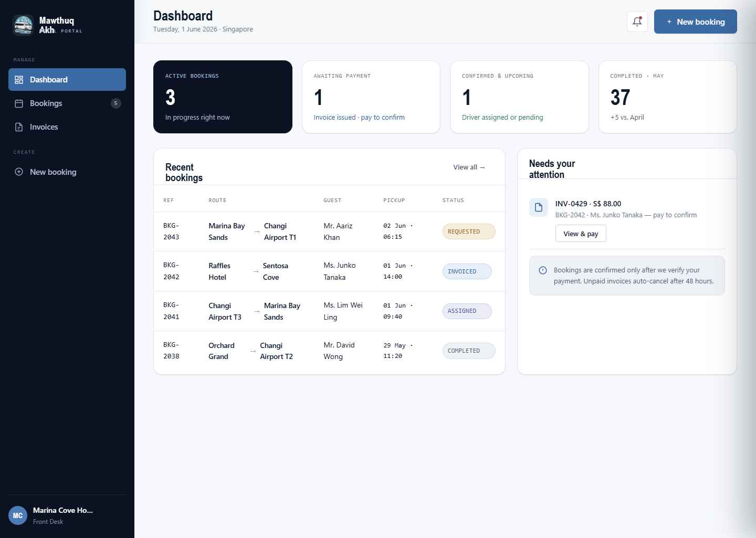
Task: Click the STATUS column header
Action: (x=453, y=201)
